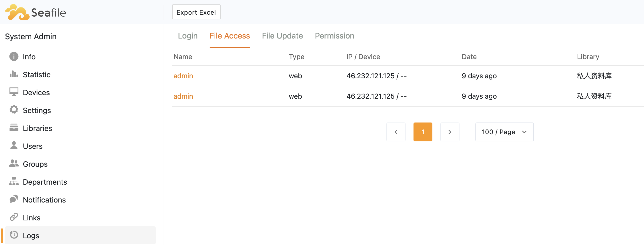The image size is (644, 245).
Task: Click second row '9 days ago'
Action: [479, 96]
